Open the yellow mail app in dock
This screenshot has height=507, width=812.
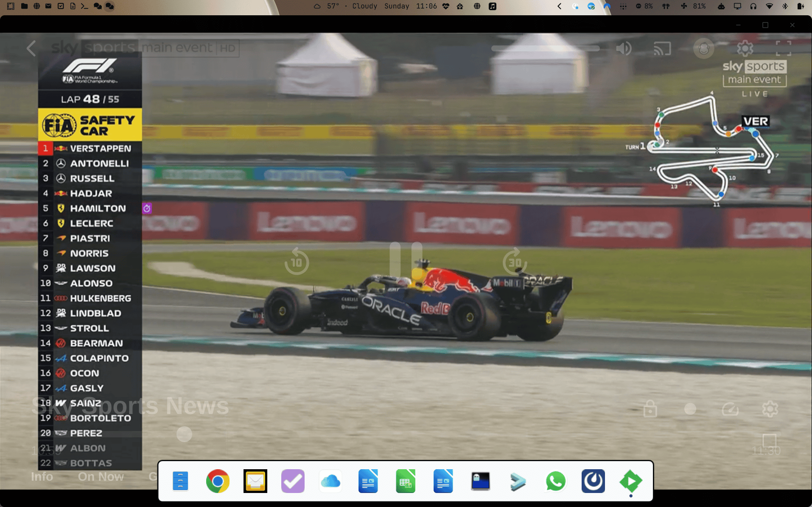point(255,481)
